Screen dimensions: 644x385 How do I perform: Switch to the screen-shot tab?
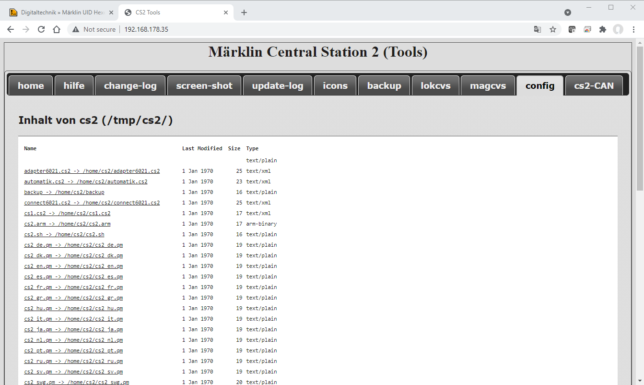pos(204,85)
